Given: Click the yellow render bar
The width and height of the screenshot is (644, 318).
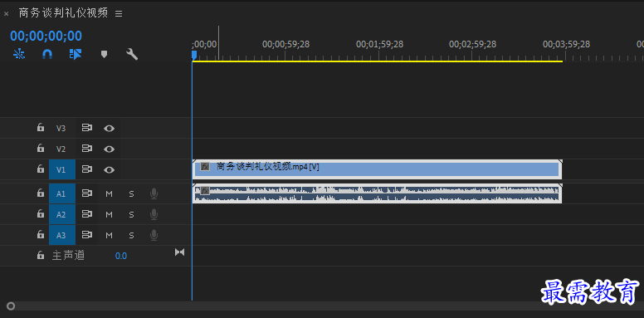Looking at the screenshot, I should point(377,61).
